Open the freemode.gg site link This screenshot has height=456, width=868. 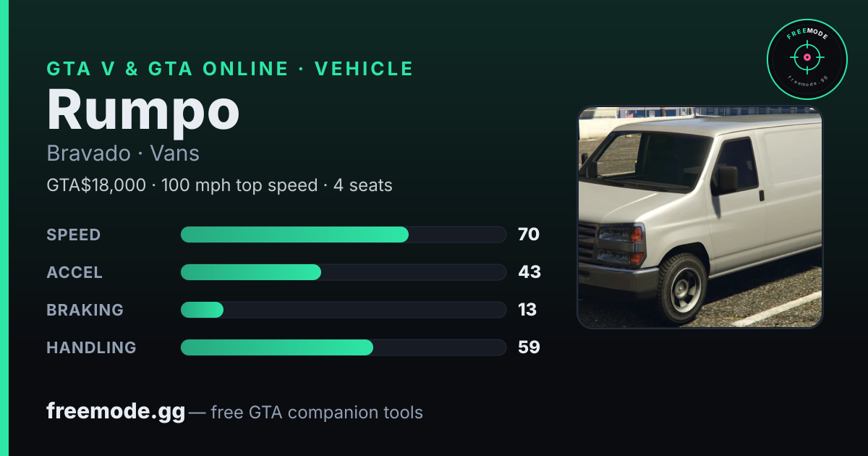pyautogui.click(x=116, y=412)
